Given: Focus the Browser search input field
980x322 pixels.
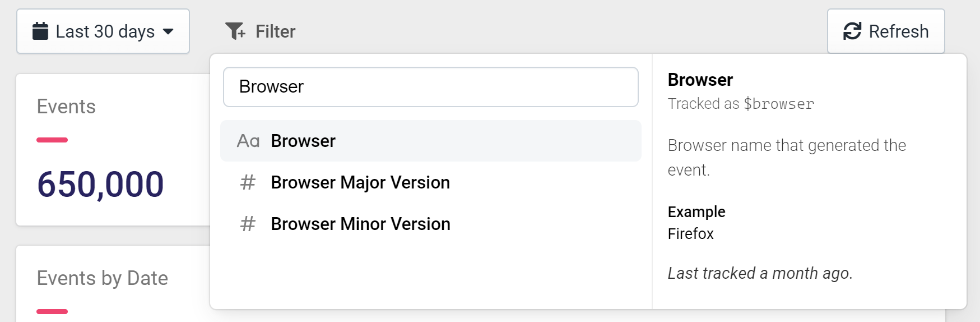Looking at the screenshot, I should tap(431, 87).
